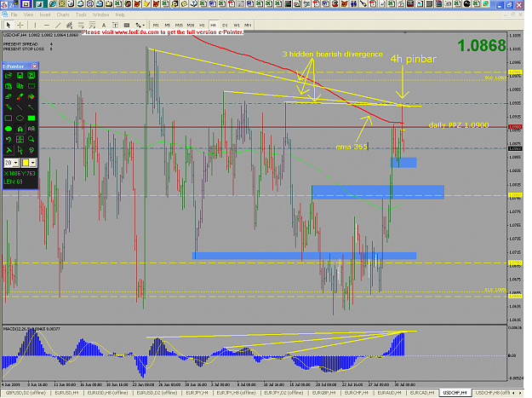Open the pen size 20 dropdown

click(x=15, y=163)
